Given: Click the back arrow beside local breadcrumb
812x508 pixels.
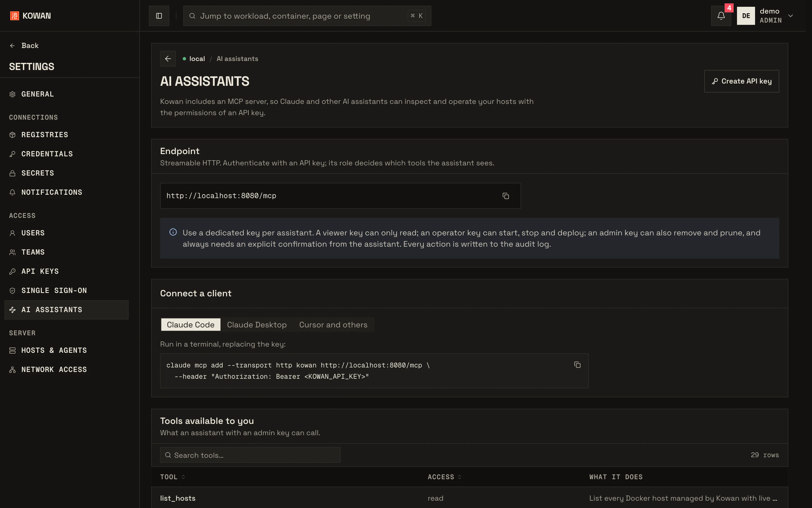Looking at the screenshot, I should pyautogui.click(x=168, y=59).
